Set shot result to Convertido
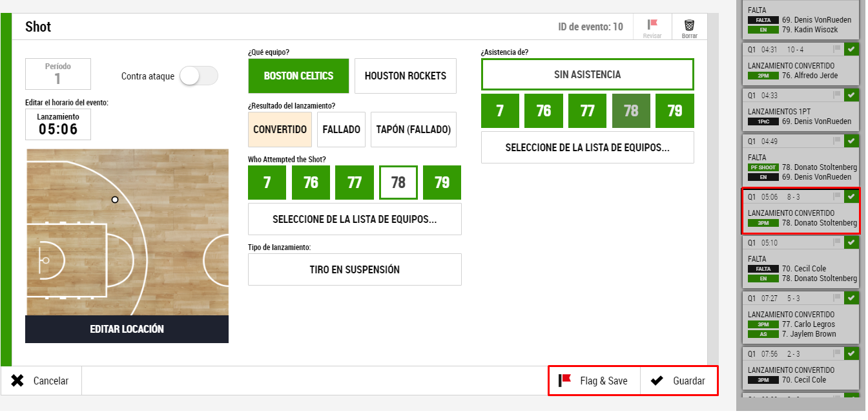 (280, 129)
